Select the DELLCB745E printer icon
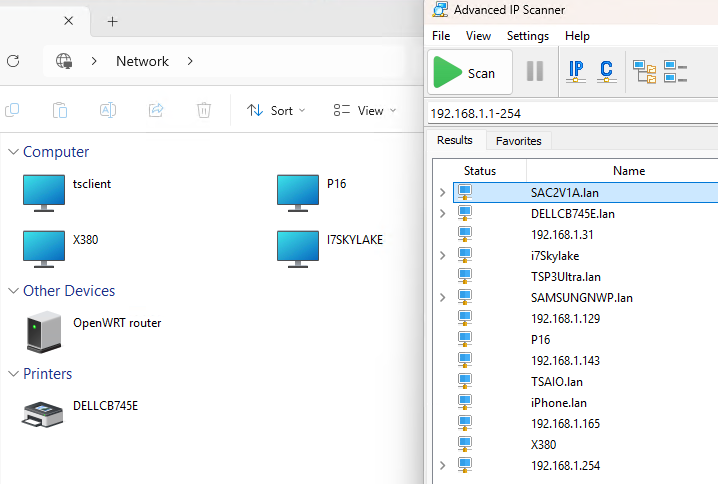This screenshot has width=718, height=484. [x=43, y=414]
